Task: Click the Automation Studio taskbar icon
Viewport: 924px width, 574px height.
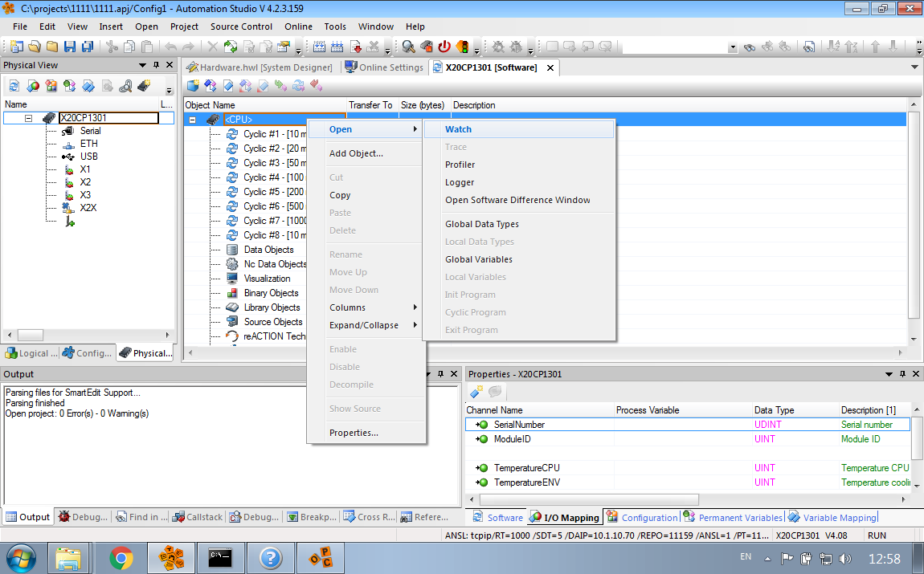Action: 171,558
